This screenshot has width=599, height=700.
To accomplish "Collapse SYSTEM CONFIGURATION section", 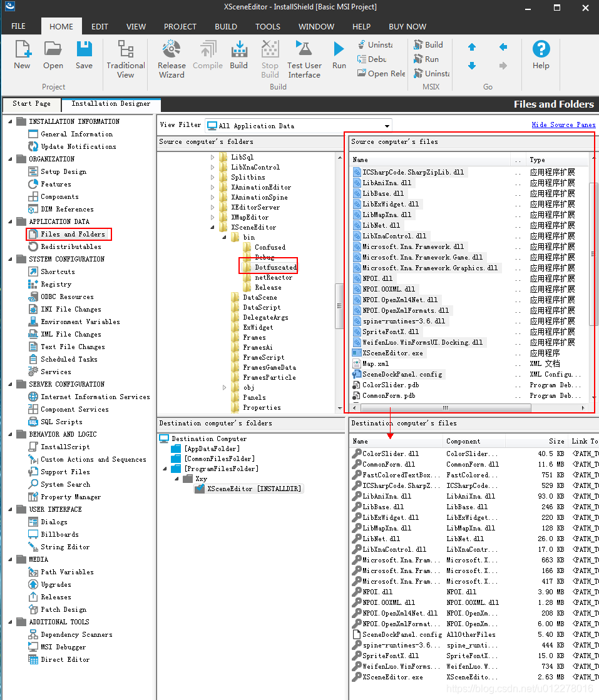I will click(10, 259).
